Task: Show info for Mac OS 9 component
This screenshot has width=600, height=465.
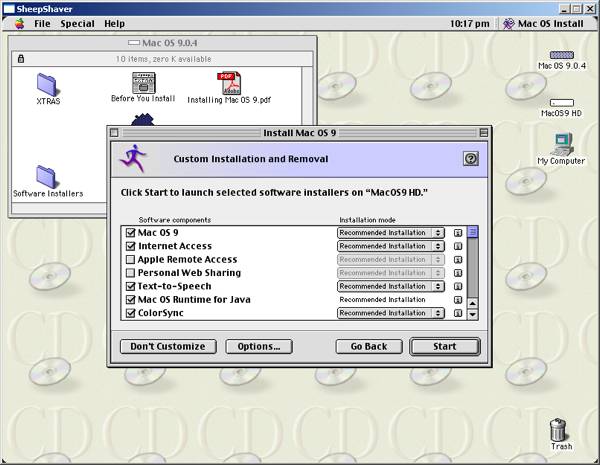Action: tap(458, 233)
